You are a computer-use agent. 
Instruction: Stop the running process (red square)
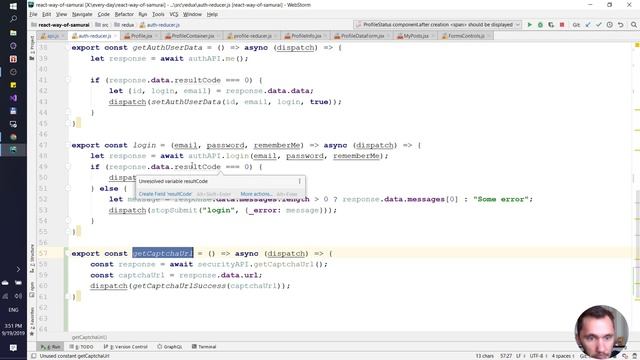pyautogui.click(x=562, y=25)
